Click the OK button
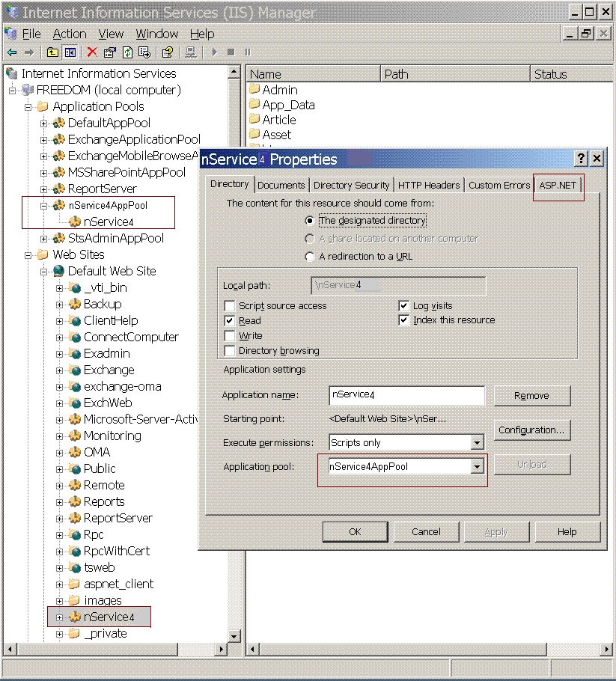 click(x=355, y=531)
